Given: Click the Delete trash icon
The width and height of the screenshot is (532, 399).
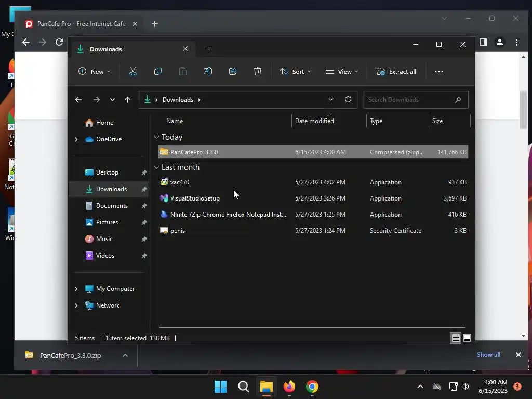Looking at the screenshot, I should tap(258, 71).
